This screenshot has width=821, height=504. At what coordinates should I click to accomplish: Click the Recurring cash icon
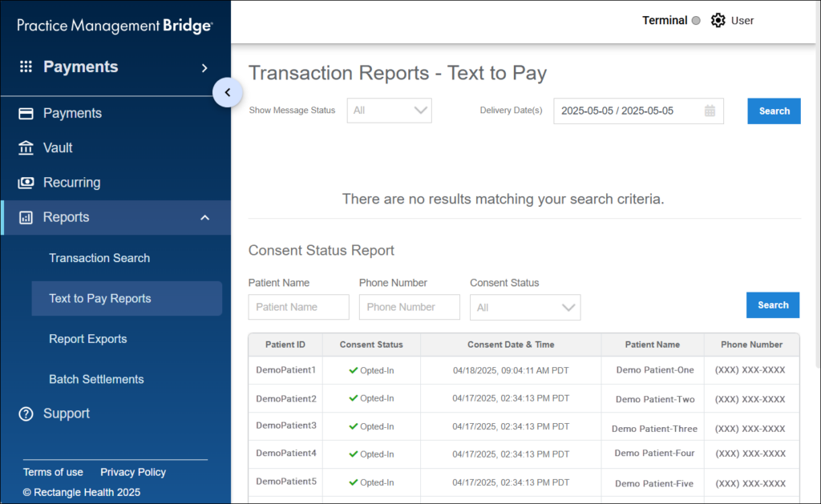[x=26, y=183]
